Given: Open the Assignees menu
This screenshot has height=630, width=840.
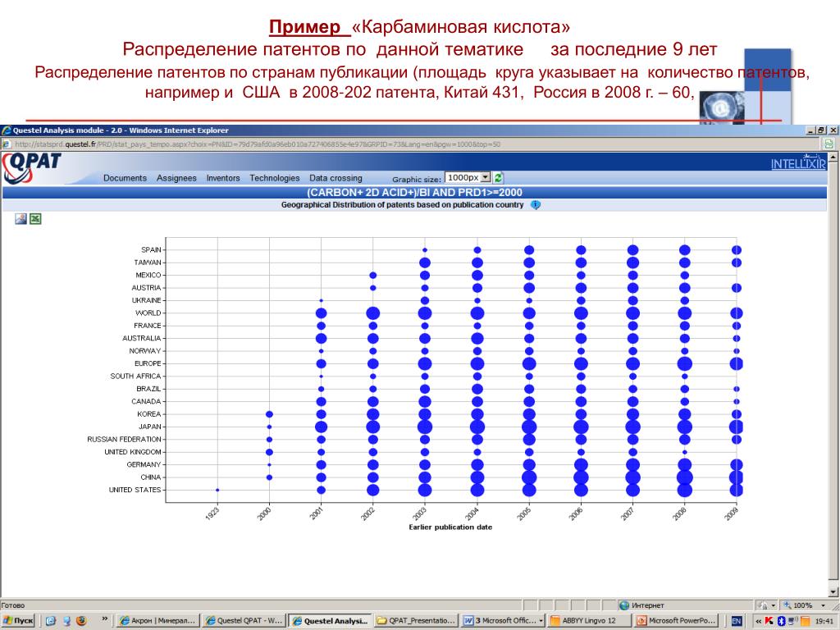Looking at the screenshot, I should tap(176, 178).
